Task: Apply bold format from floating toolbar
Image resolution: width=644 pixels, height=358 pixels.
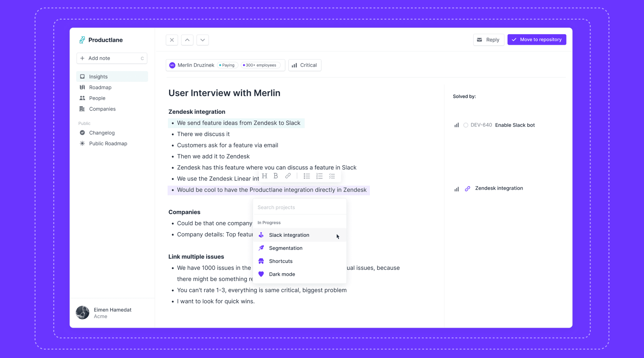Action: tap(276, 176)
